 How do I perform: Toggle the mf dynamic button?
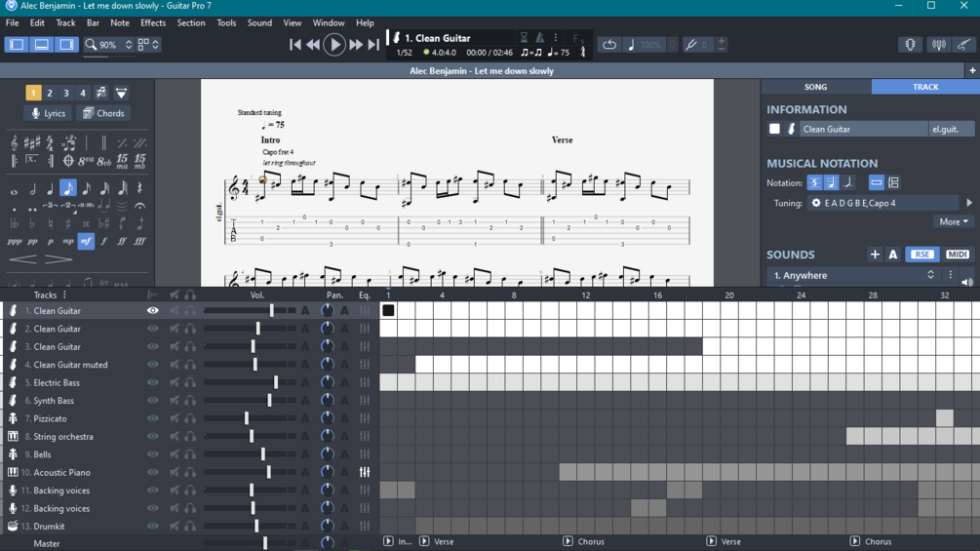[x=86, y=241]
